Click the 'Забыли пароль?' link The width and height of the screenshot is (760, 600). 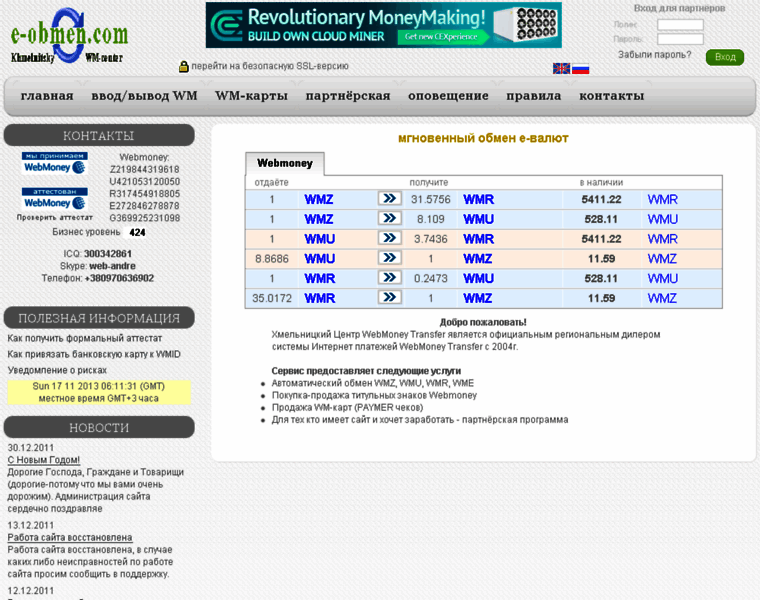click(x=654, y=55)
